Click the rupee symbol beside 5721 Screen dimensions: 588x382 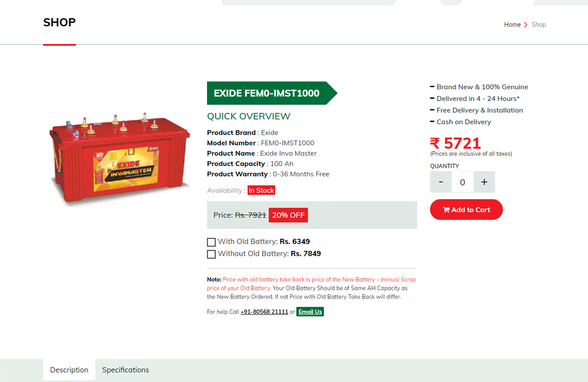pos(435,143)
